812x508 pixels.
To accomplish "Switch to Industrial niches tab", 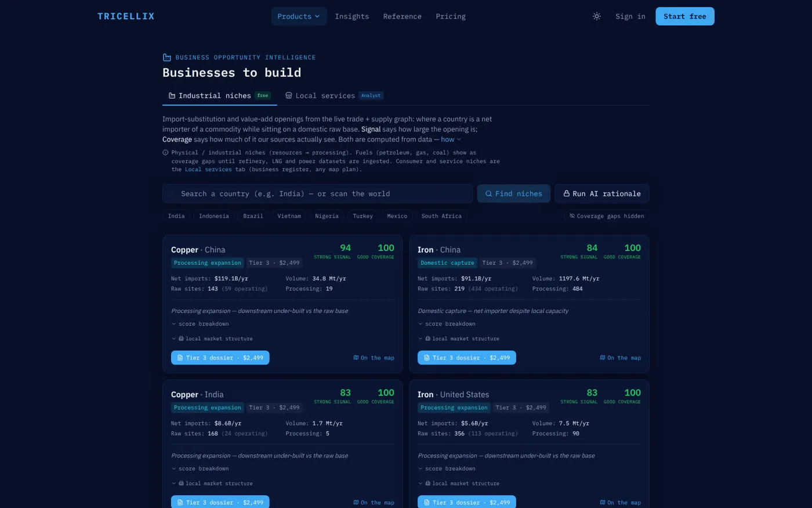I will point(219,96).
